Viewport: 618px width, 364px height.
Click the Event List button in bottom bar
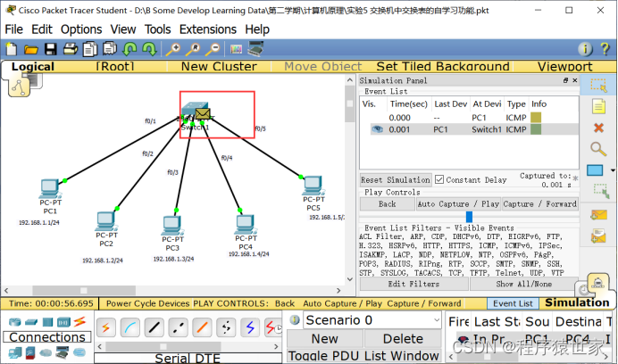coord(513,303)
